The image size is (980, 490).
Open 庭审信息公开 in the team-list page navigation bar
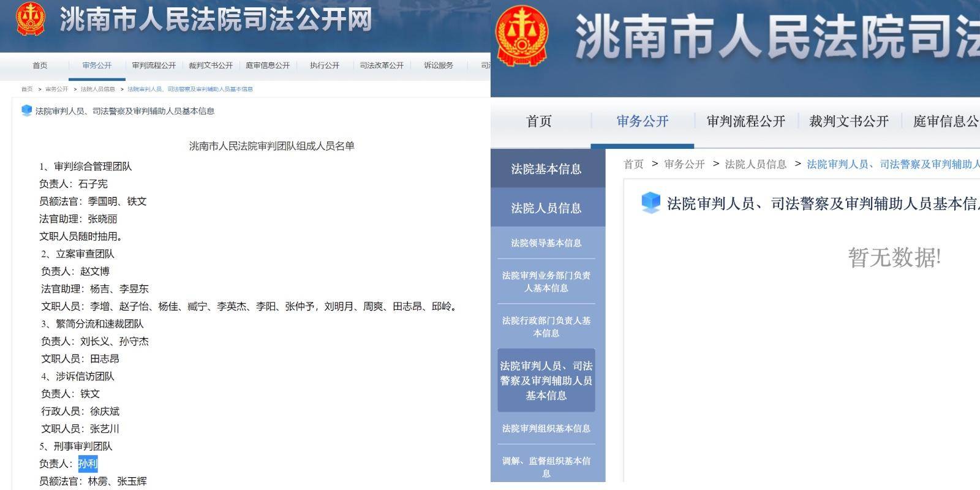268,66
